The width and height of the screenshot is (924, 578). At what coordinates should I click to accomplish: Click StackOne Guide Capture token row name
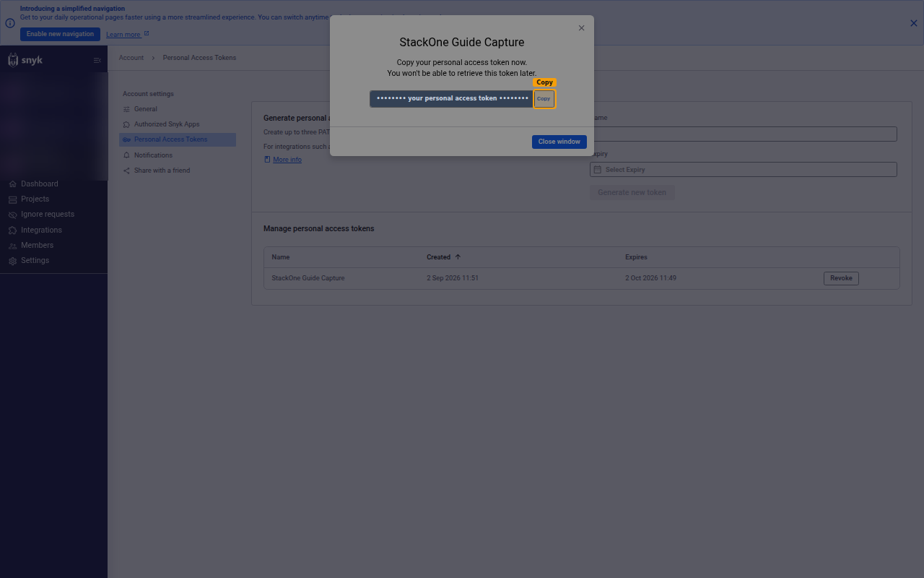(x=308, y=278)
